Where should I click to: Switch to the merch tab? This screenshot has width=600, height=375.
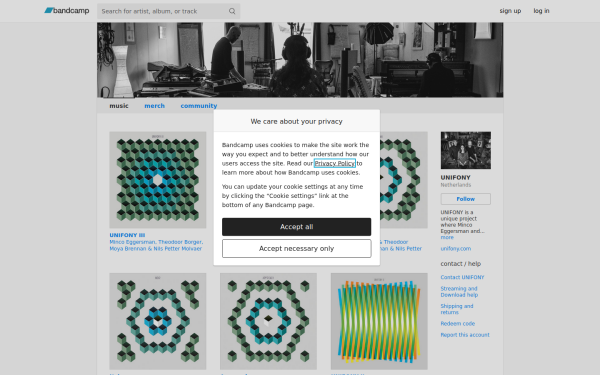tap(154, 106)
